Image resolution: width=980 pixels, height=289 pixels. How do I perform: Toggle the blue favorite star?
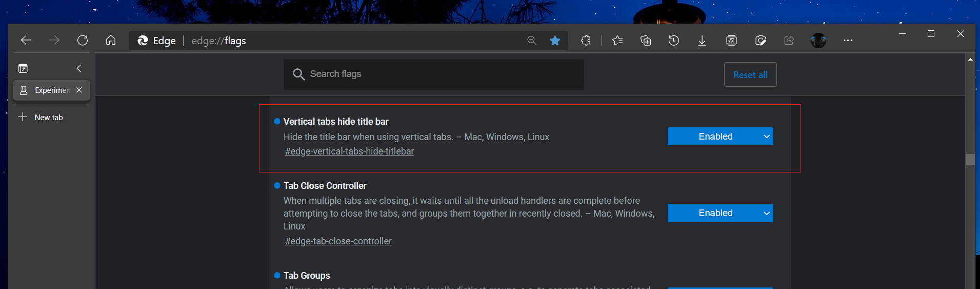point(555,41)
